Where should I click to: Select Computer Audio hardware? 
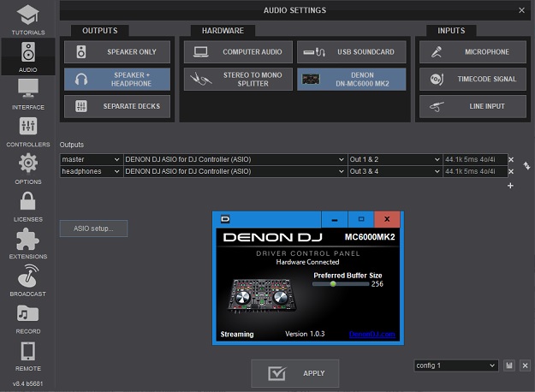click(x=238, y=52)
